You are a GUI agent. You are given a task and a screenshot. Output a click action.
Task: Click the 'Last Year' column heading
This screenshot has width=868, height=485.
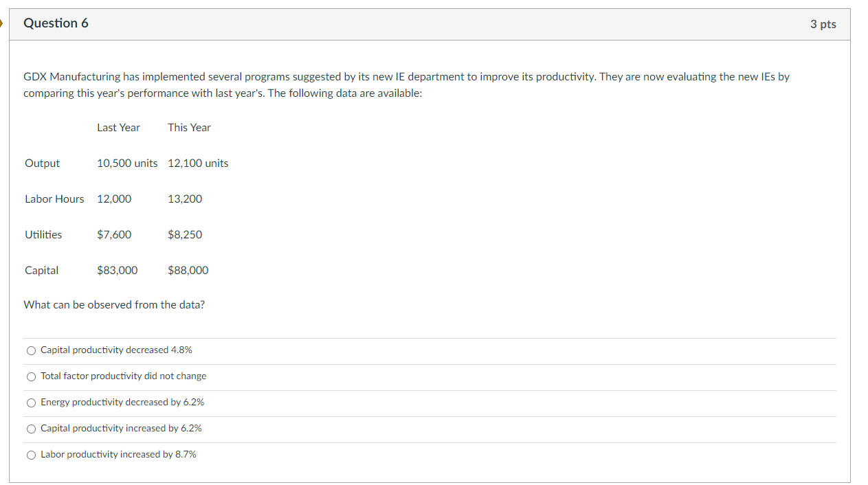118,127
